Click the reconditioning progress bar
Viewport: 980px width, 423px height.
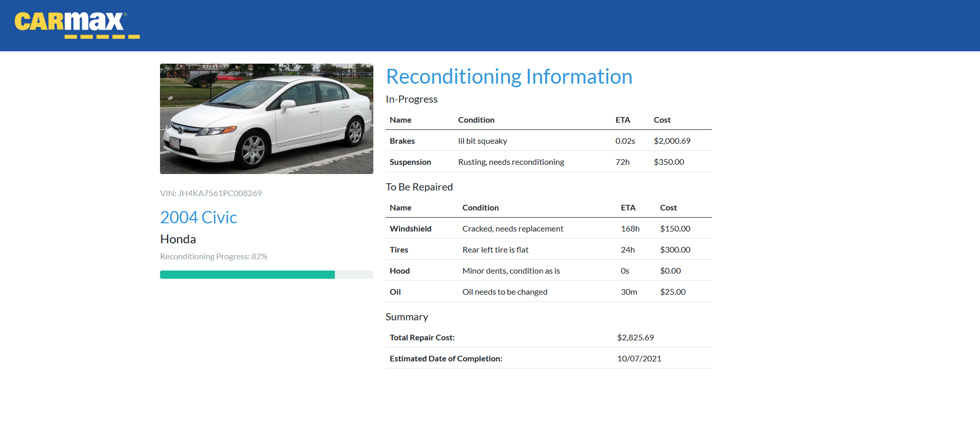(267, 275)
